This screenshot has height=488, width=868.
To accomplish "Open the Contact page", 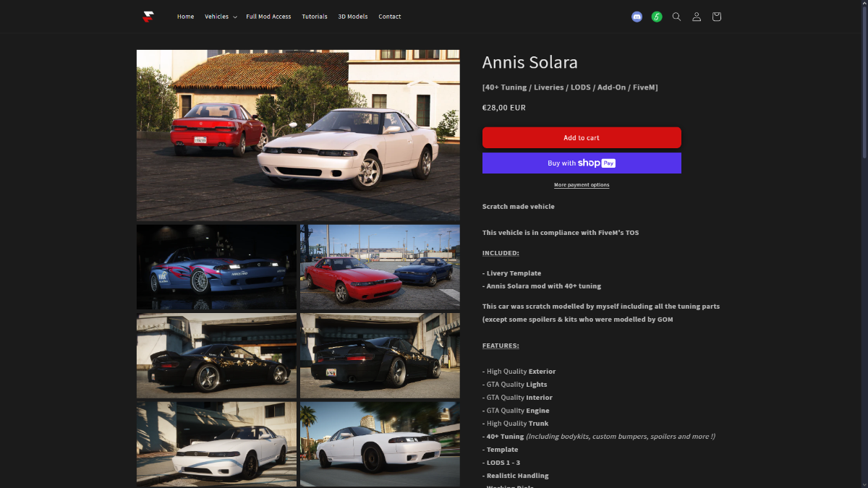I will 389,17.
